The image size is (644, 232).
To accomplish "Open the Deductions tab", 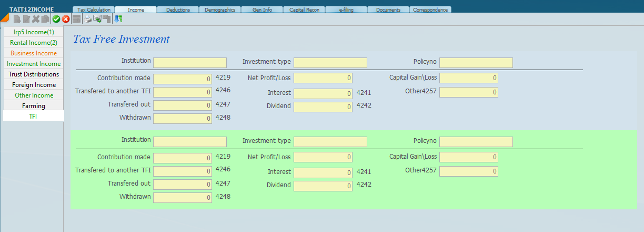I will tap(178, 9).
